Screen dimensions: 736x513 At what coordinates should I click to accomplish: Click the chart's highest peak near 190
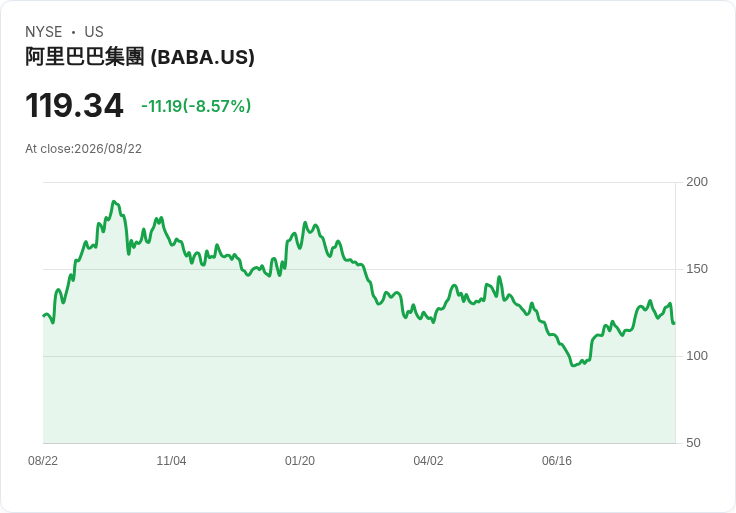[114, 201]
